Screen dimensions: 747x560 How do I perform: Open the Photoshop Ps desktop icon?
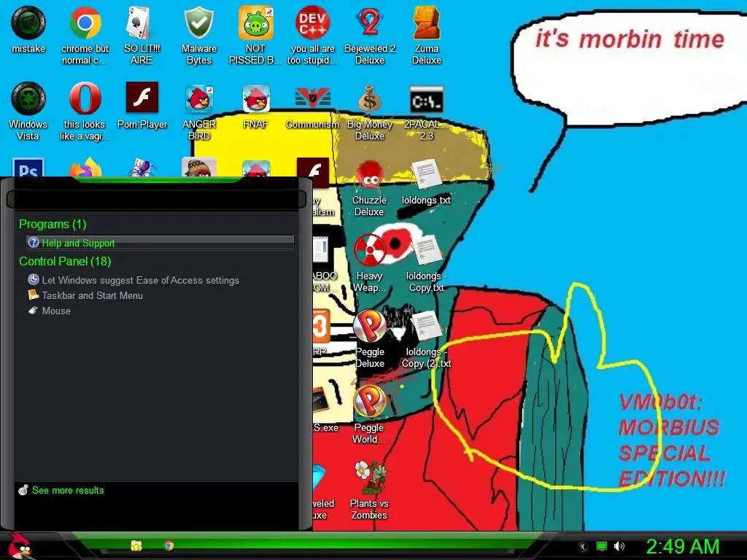(28, 168)
